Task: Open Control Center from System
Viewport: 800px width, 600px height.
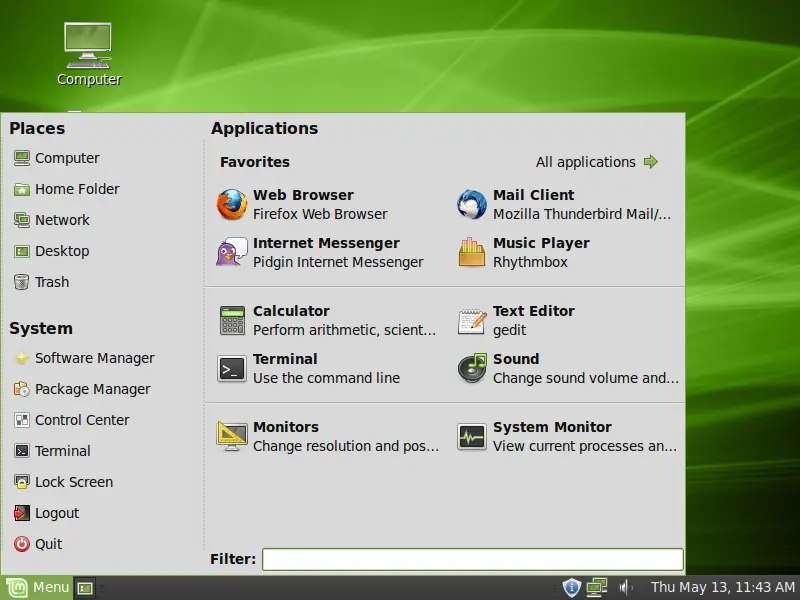Action: click(x=81, y=420)
